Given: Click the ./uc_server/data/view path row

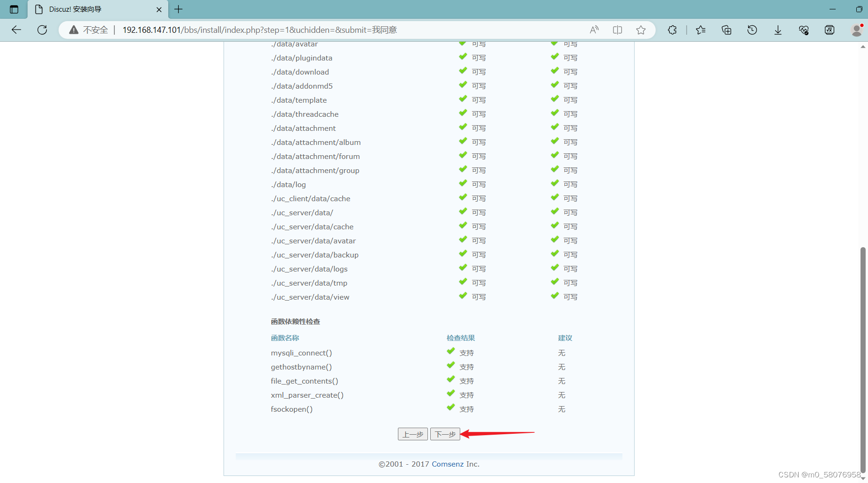Looking at the screenshot, I should [310, 297].
